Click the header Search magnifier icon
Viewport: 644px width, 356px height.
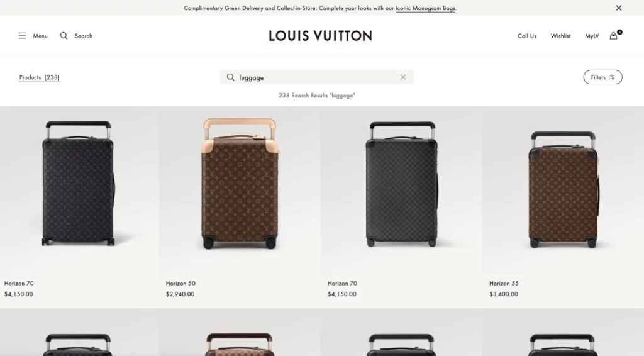pos(64,36)
